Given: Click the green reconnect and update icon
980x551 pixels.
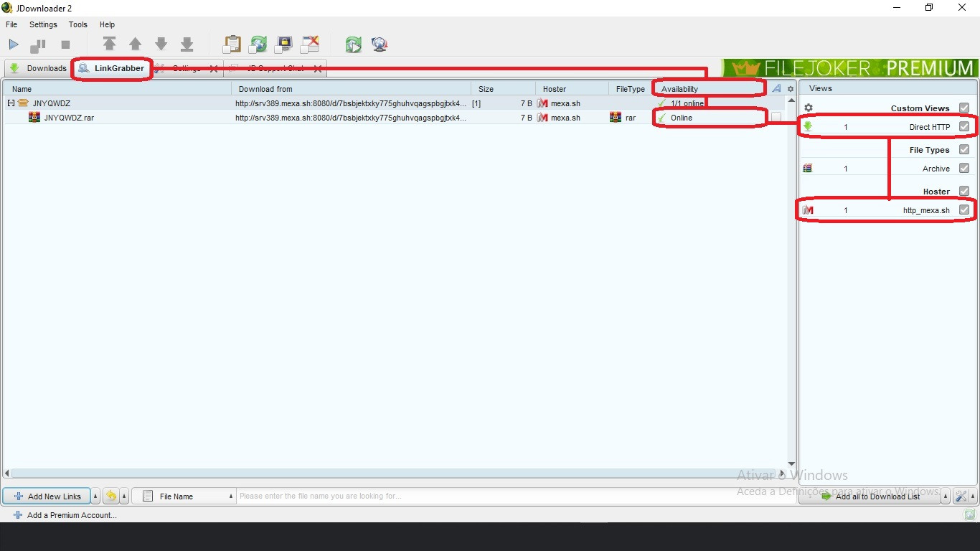Looking at the screenshot, I should [353, 44].
